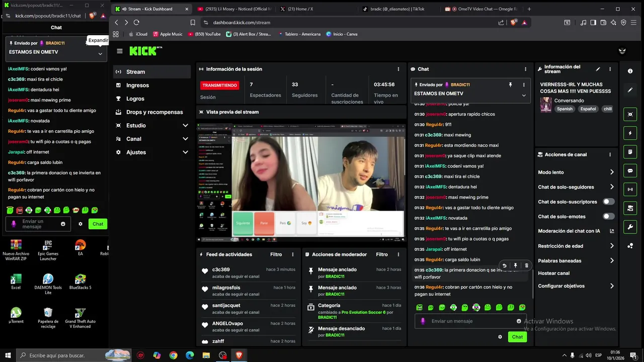Click the pencil icon in right toolbar

point(630,90)
